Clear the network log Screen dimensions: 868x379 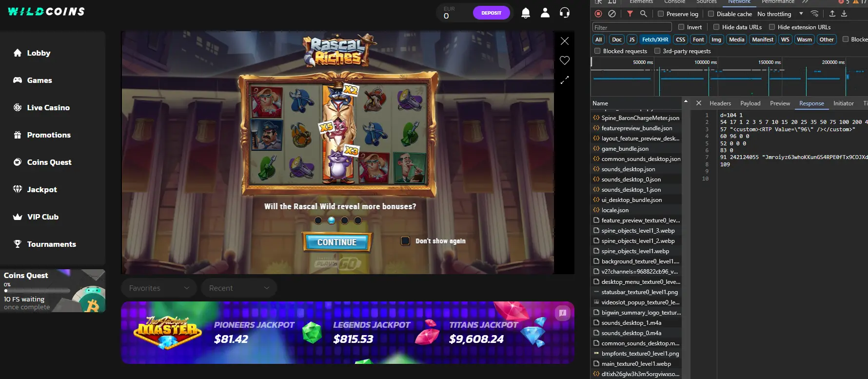pyautogui.click(x=612, y=14)
